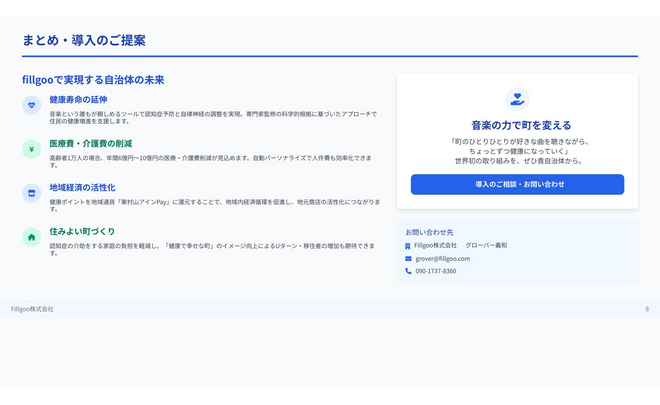Select the 住みよい町づくり heading

tap(82, 232)
